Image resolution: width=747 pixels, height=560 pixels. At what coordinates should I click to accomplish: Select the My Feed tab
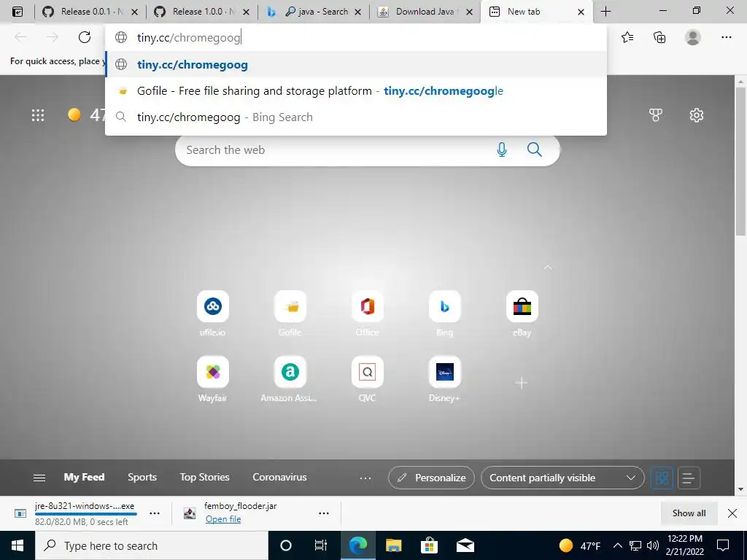point(85,477)
